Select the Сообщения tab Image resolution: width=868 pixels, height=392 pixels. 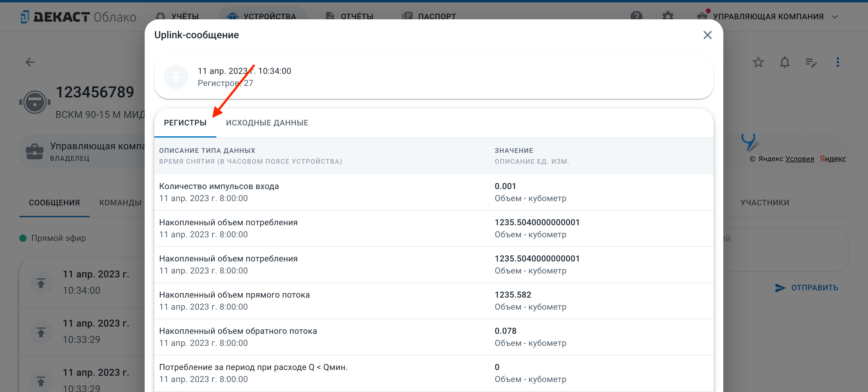tap(54, 203)
